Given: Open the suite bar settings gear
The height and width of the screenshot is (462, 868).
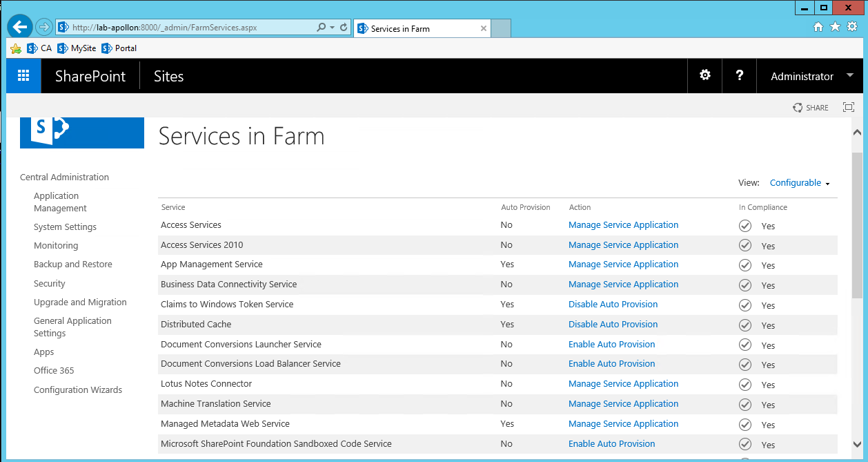Looking at the screenshot, I should pos(704,75).
